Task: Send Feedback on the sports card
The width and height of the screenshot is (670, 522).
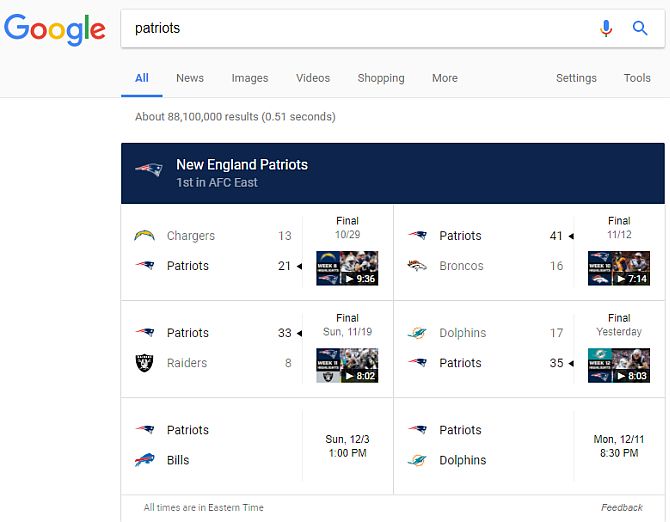Action: click(622, 507)
